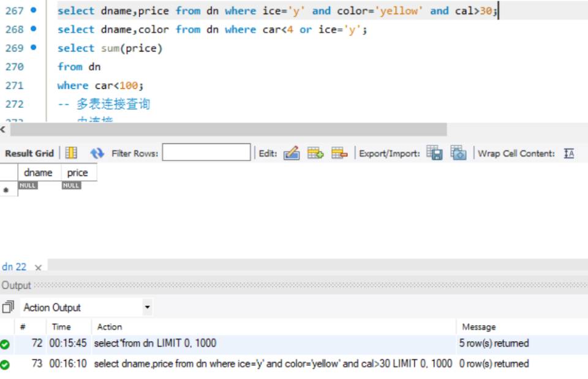Copy output entries icon beside Action Output
Screen dimensions: 588x379
coord(8,307)
